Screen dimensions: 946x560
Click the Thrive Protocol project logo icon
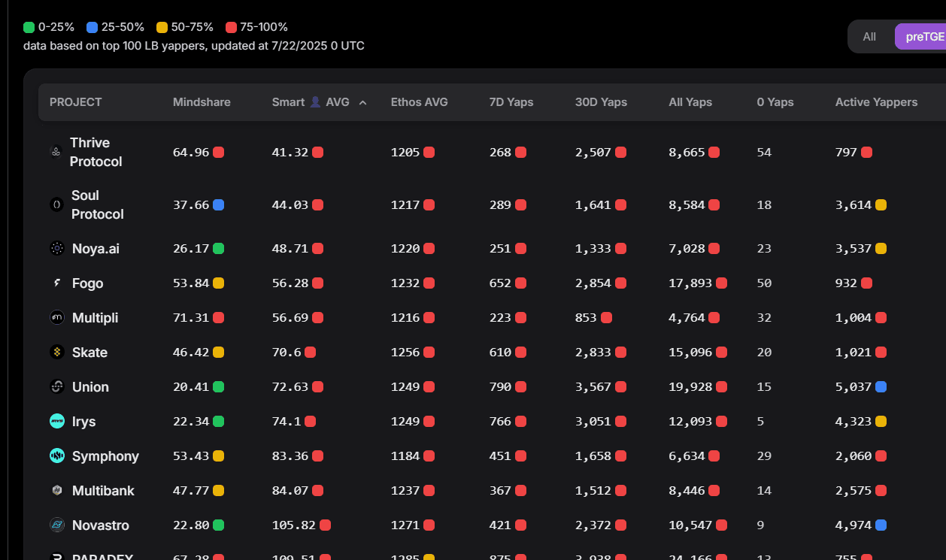[x=56, y=152]
